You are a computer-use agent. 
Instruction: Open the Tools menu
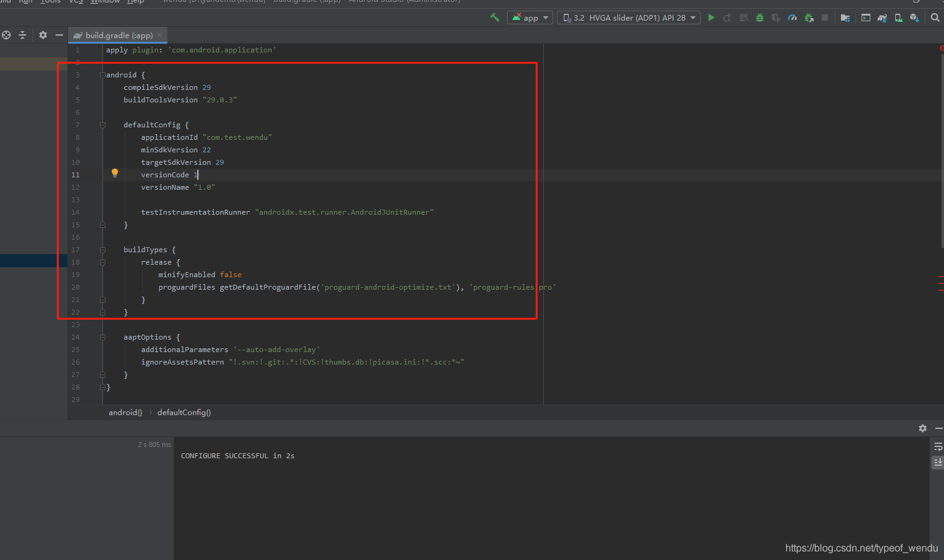[51, 2]
